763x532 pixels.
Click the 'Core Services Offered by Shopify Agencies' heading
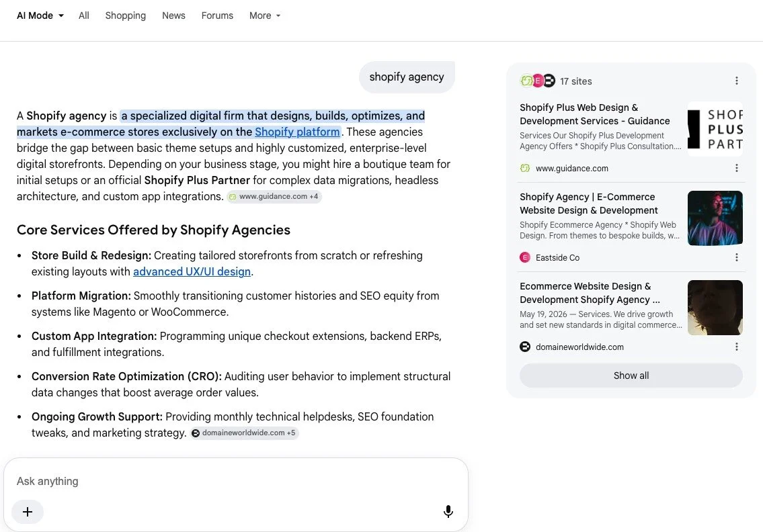click(x=153, y=230)
